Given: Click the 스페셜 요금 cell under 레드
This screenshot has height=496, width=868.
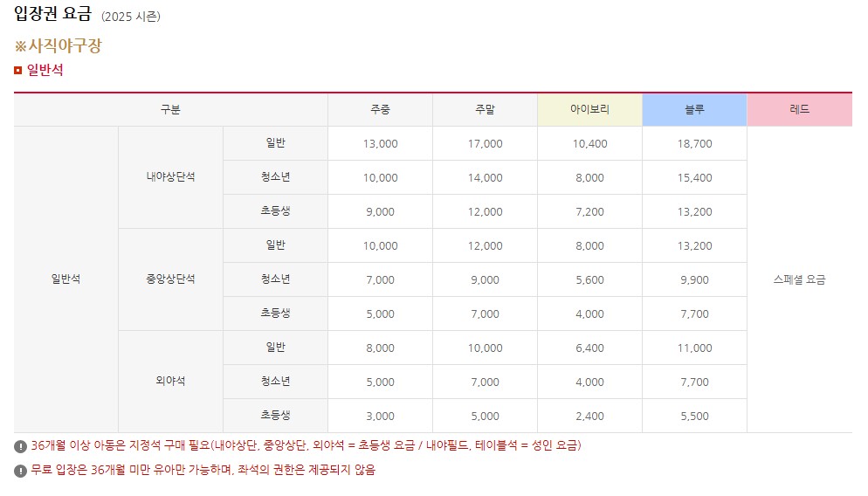Looking at the screenshot, I should point(799,279).
